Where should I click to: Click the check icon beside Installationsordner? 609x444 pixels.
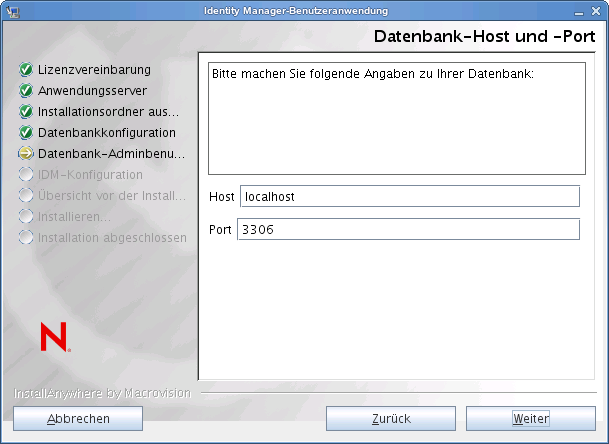(x=26, y=111)
